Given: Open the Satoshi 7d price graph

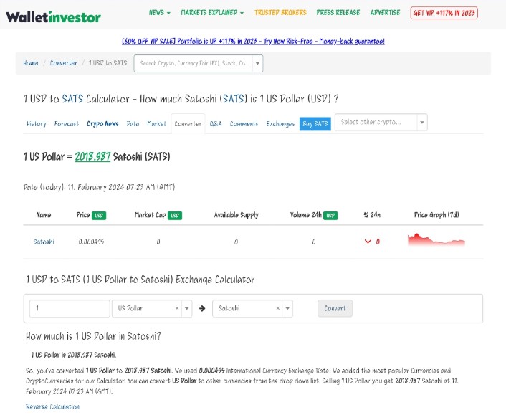Looking at the screenshot, I should point(436,241).
